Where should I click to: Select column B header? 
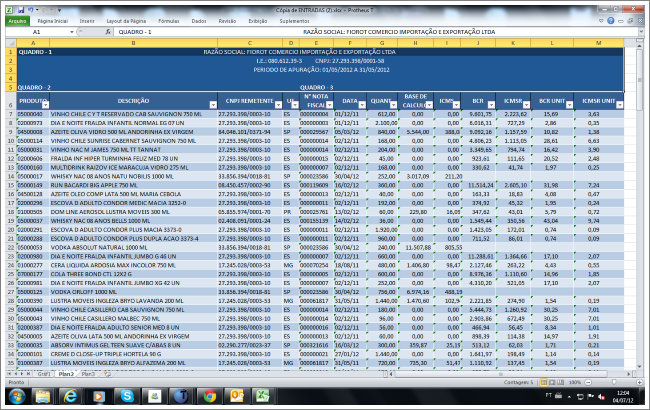pyautogui.click(x=133, y=43)
